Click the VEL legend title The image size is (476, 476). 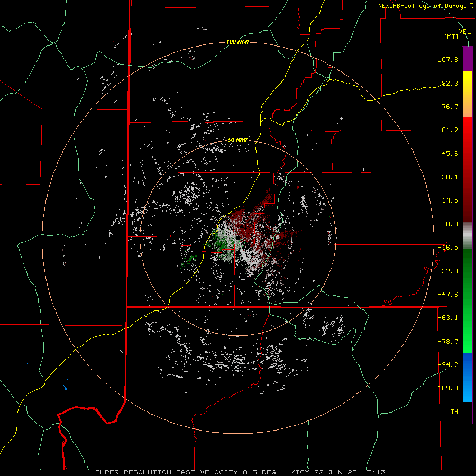click(x=464, y=31)
